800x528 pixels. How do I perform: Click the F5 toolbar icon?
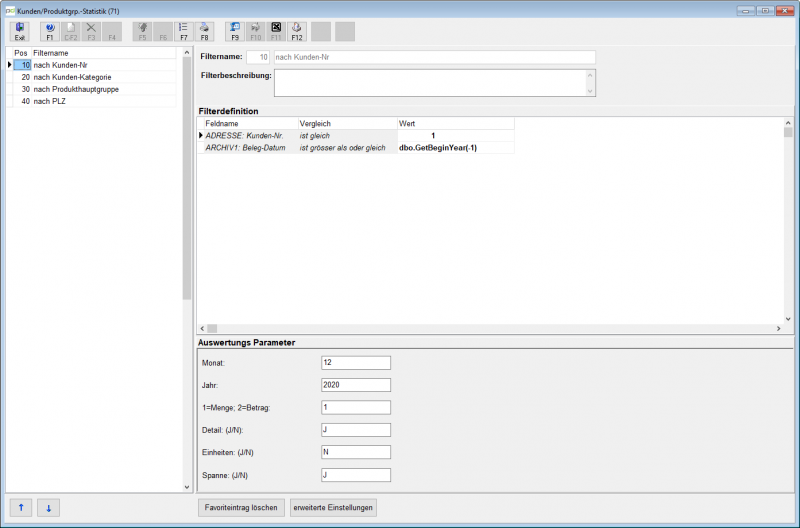click(142, 31)
